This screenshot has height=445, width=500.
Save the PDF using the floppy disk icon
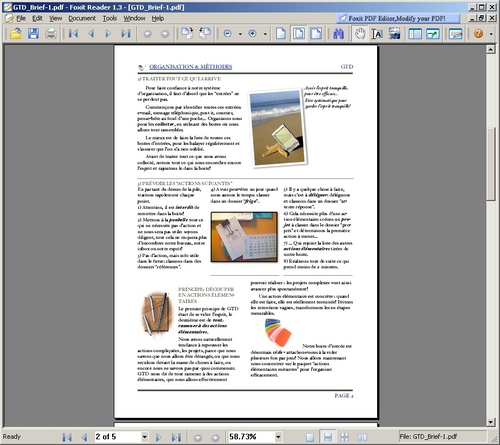pos(33,34)
